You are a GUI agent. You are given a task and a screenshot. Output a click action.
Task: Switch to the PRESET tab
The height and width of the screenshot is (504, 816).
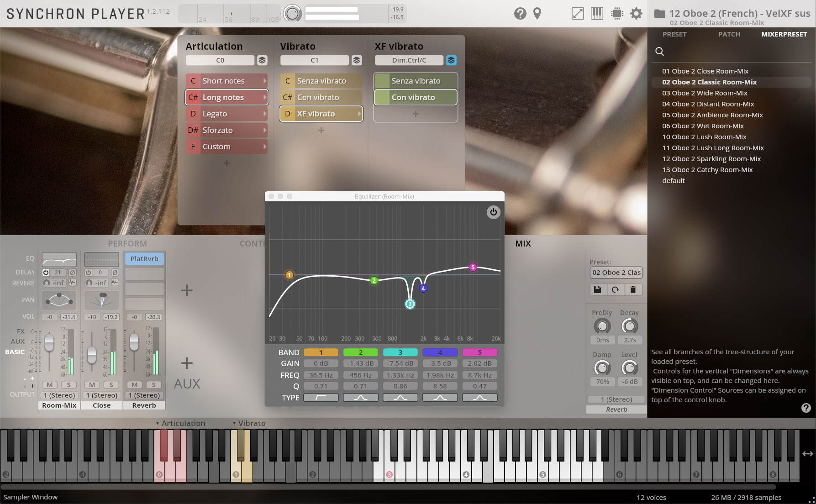click(x=674, y=34)
